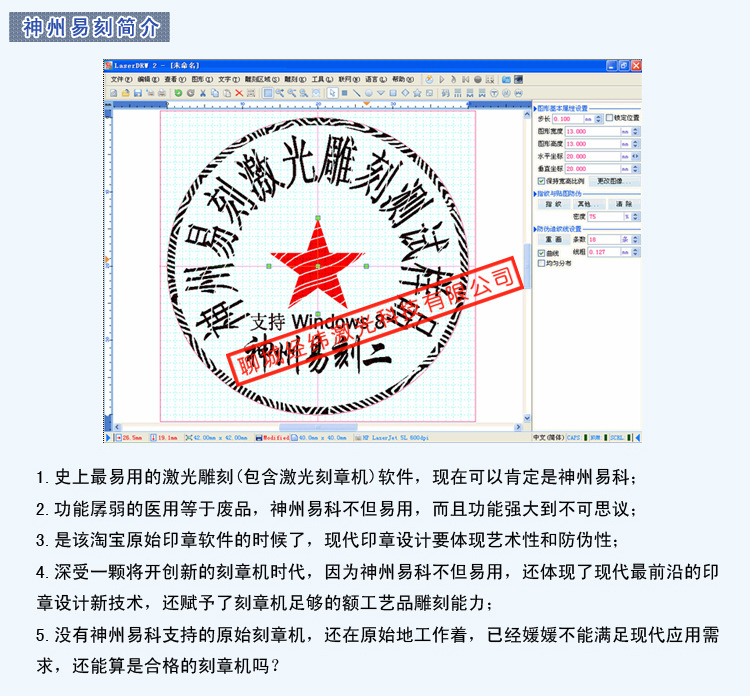
Task: Click the Cut scissors icon
Action: [203, 93]
